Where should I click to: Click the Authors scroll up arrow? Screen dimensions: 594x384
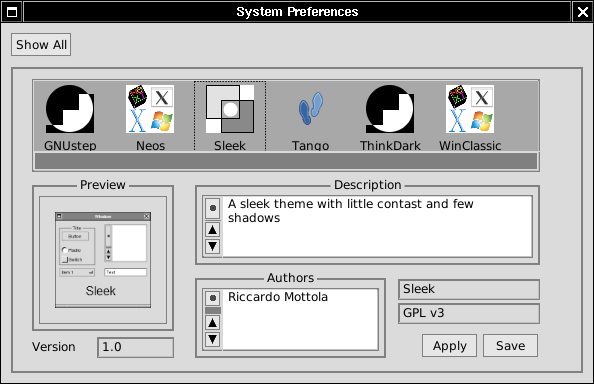[x=213, y=323]
